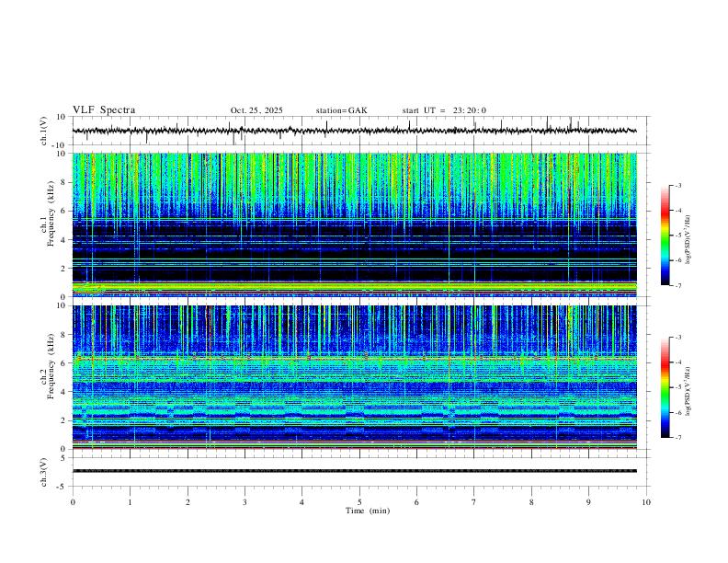The height and width of the screenshot is (563, 728).
Task: Click the ch.2 'Frequency (kHz)' axis label
Action: 51,366
